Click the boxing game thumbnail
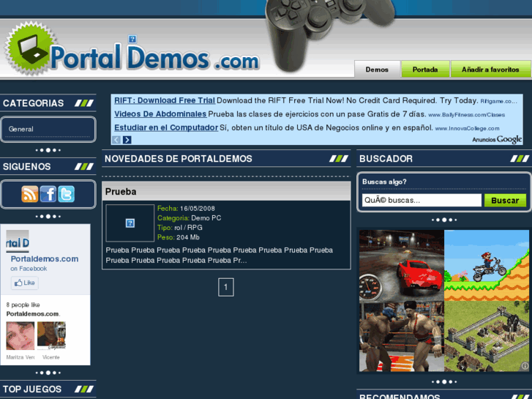Screen dimensions: 532x399 402,337
